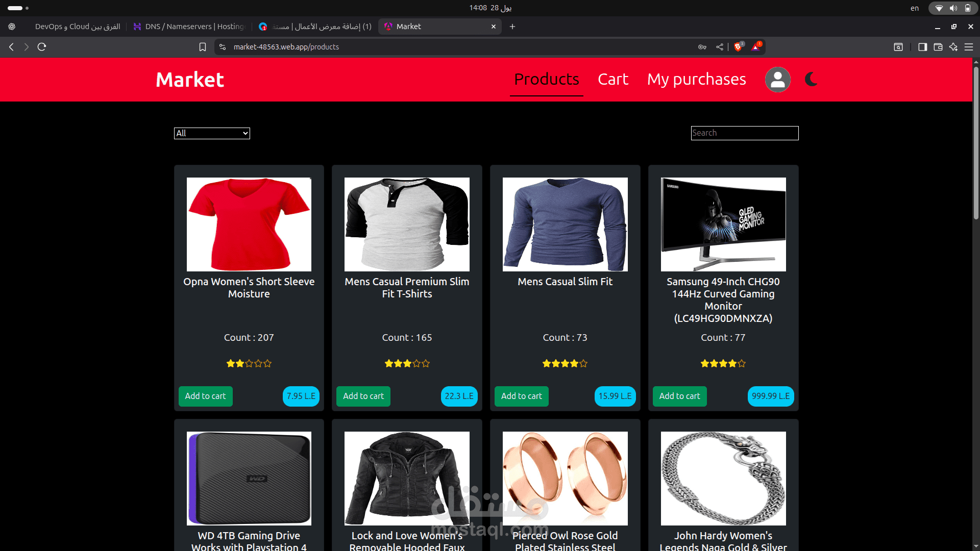
Task: Click the Brave Shields lion icon
Action: [738, 47]
